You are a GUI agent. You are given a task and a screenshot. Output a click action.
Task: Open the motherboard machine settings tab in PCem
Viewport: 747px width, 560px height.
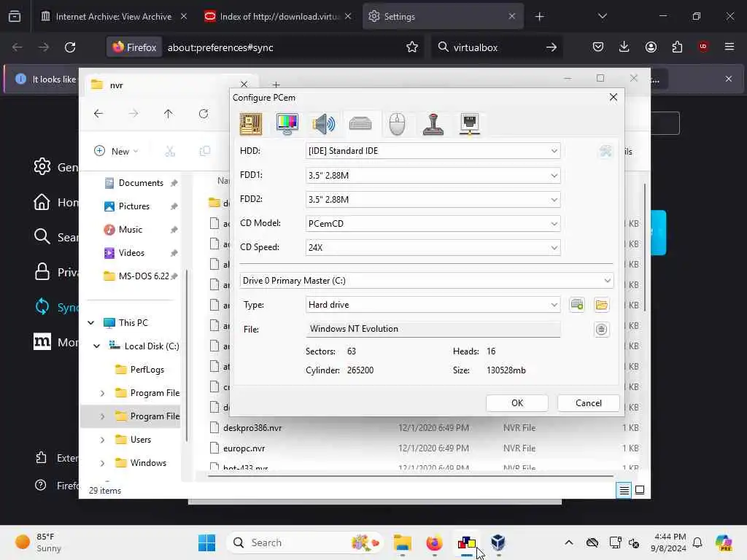pyautogui.click(x=251, y=124)
